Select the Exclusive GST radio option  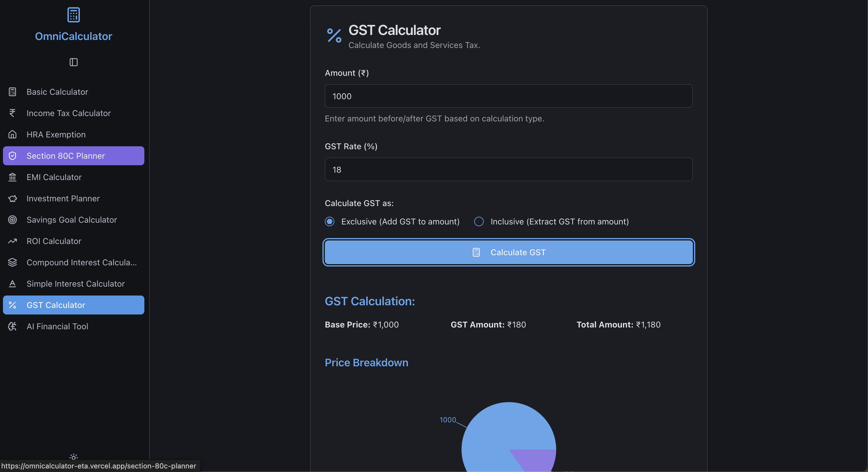click(330, 221)
